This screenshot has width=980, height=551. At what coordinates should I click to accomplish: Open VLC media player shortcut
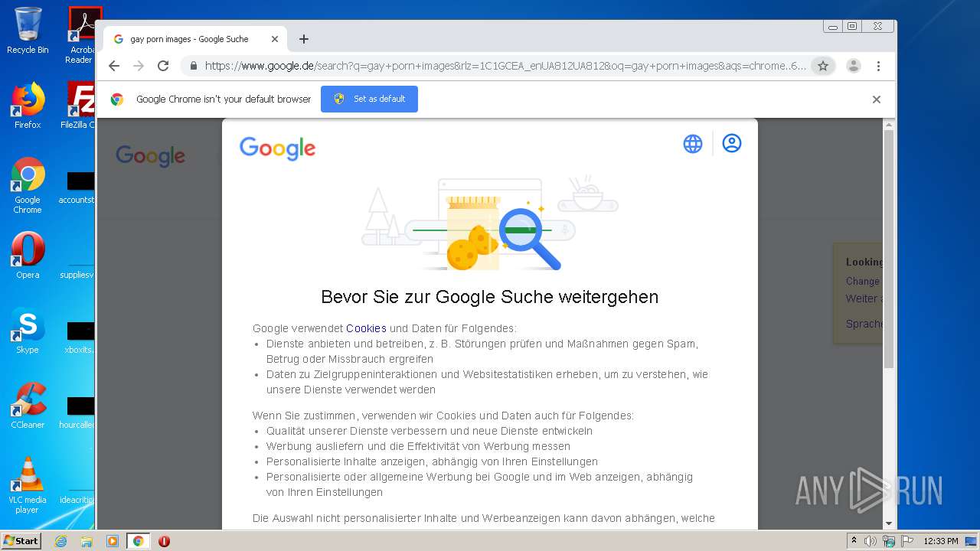tap(28, 485)
